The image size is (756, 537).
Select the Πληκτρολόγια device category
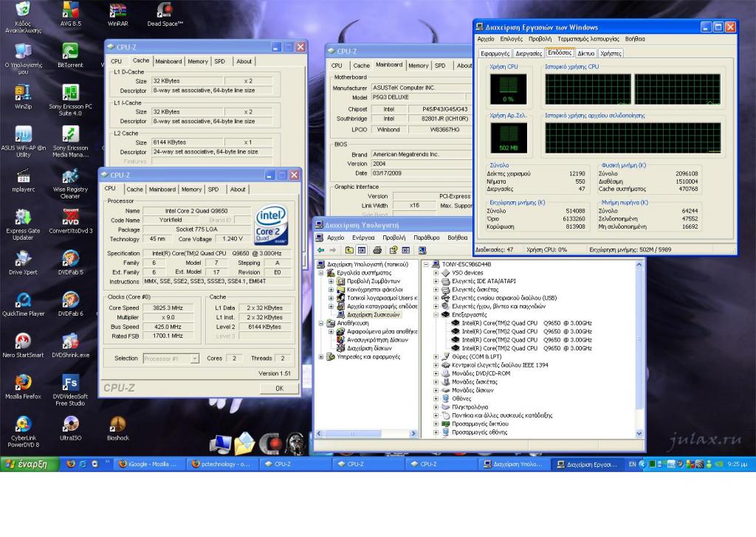(x=469, y=407)
